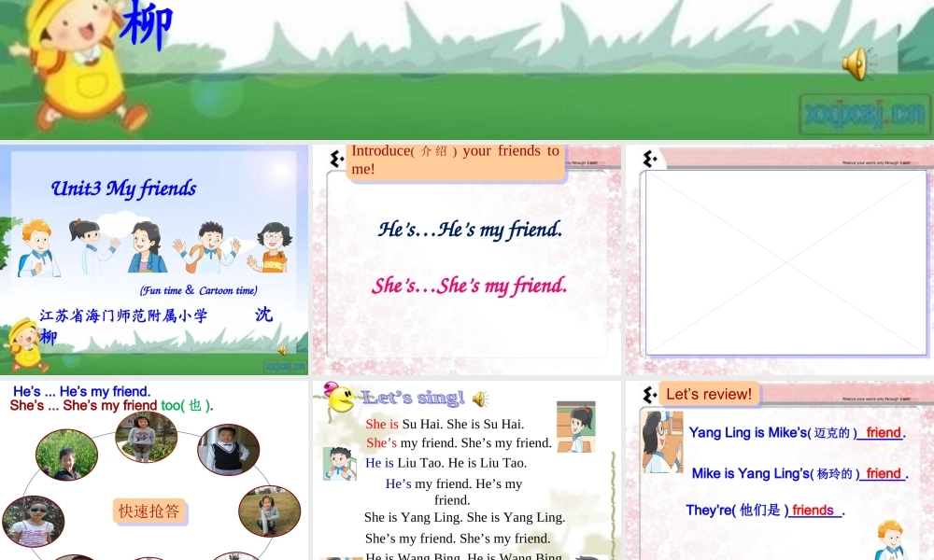The height and width of the screenshot is (560, 934).
Task: Click the He's my friend blue text
Action: pyautogui.click(x=470, y=230)
